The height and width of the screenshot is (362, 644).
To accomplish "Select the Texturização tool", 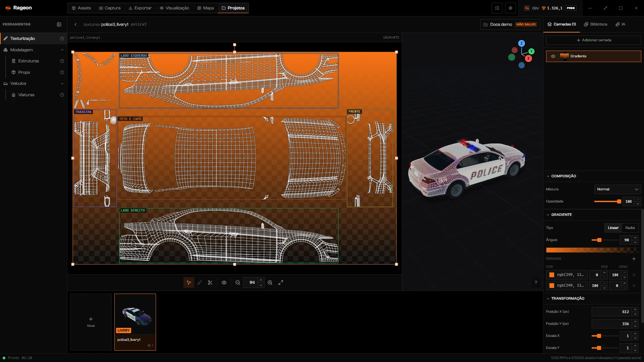I will [x=34, y=39].
